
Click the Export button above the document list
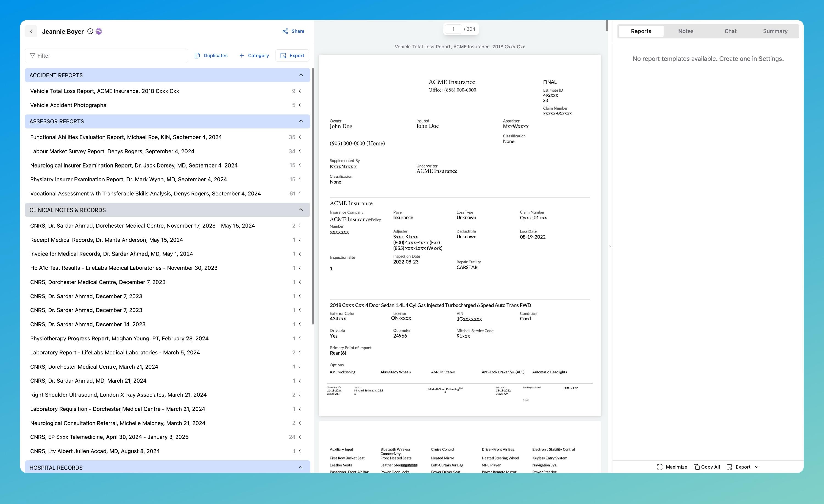point(292,55)
